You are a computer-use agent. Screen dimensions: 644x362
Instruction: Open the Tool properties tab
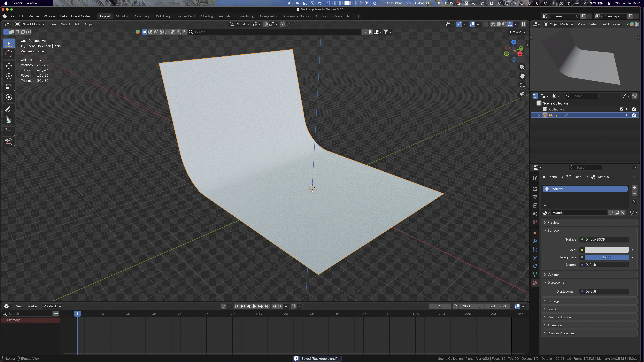pyautogui.click(x=535, y=178)
